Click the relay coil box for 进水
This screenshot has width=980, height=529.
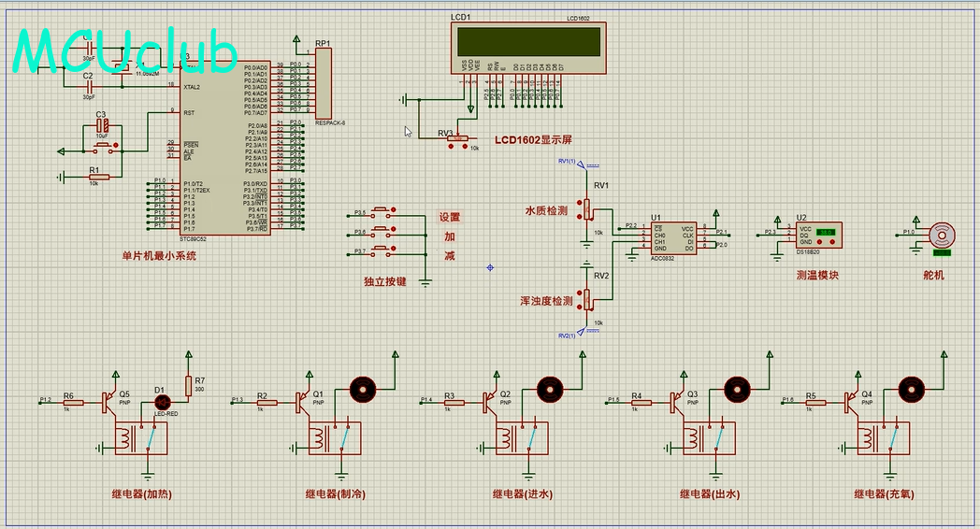pyautogui.click(x=515, y=437)
